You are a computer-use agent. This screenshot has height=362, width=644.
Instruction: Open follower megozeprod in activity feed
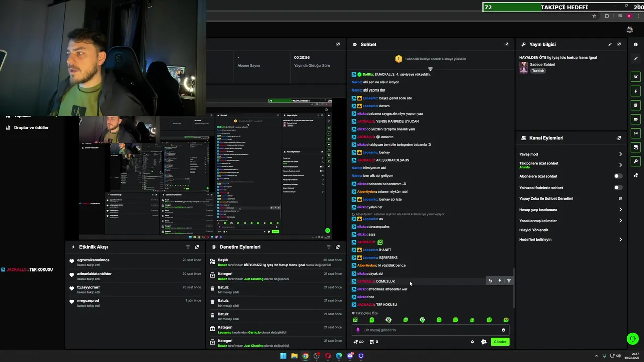88,301
